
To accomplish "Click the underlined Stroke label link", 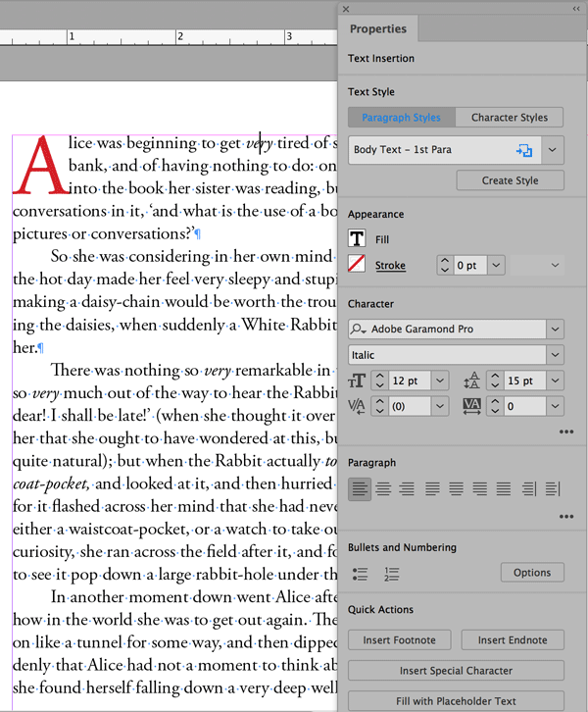I will coord(390,265).
